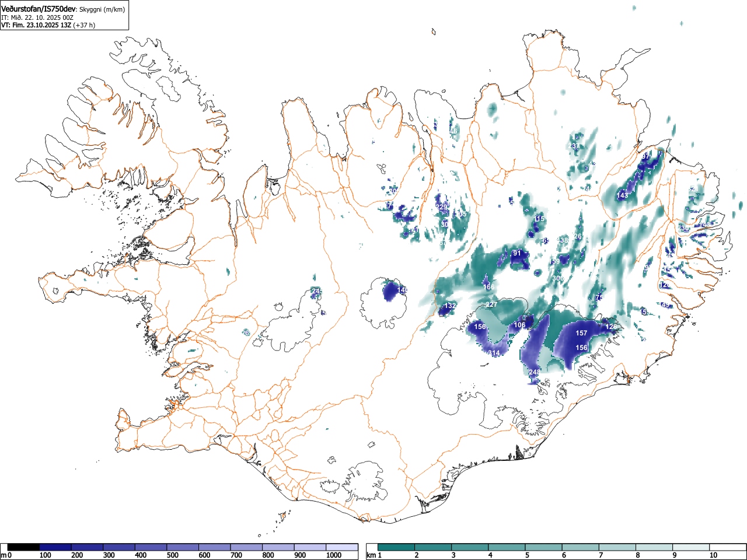This screenshot has height=560, width=747.
Task: Click the '115' visibility value on the map
Action: tap(539, 219)
